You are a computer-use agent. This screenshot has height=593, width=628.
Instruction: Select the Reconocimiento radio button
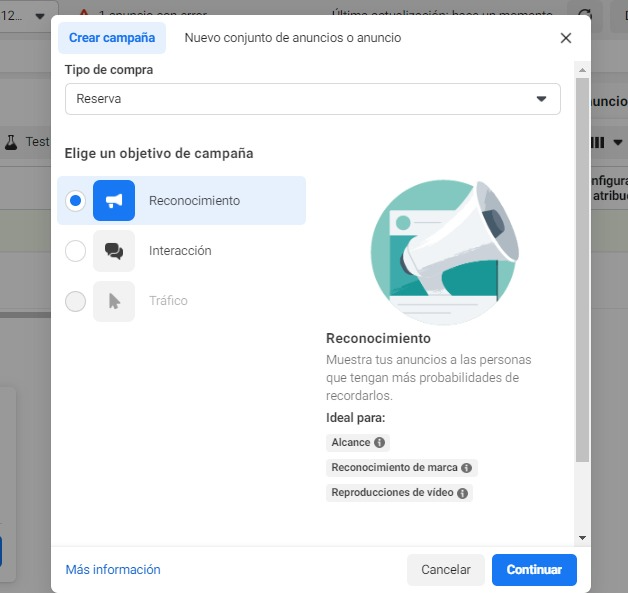[75, 201]
